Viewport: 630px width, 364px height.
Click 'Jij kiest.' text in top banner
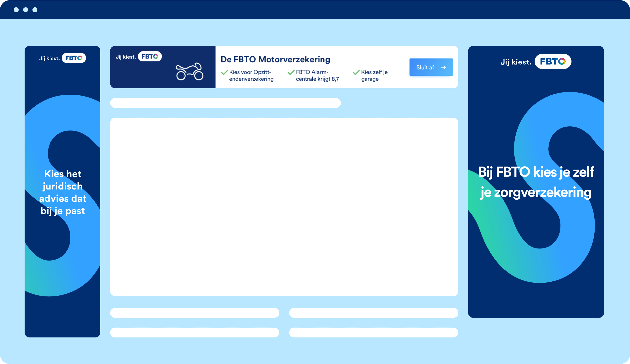click(x=126, y=57)
